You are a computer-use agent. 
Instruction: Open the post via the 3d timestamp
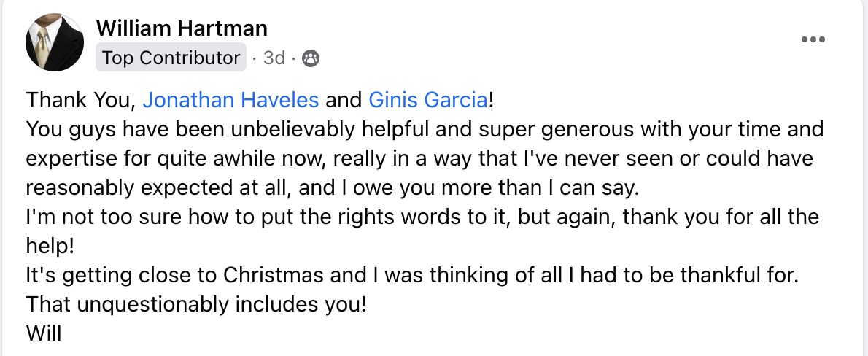274,58
